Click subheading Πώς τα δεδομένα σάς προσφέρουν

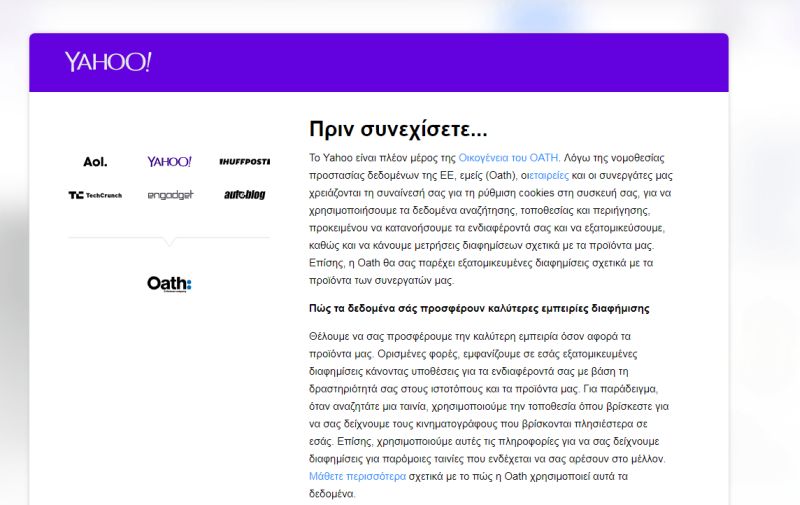479,308
